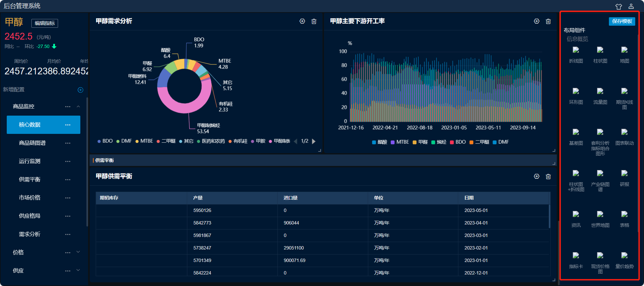Toggle 二甲醚 series in pie chart legend

coord(166,141)
